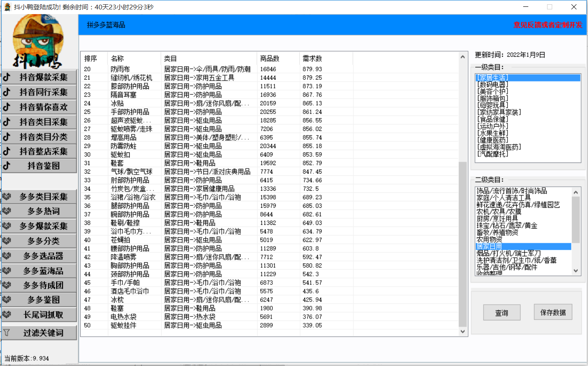Viewport: 588px width, 366px height.
Task: Click the Pinduoduo icon beside 多多蓝海品
Action: 7,271
